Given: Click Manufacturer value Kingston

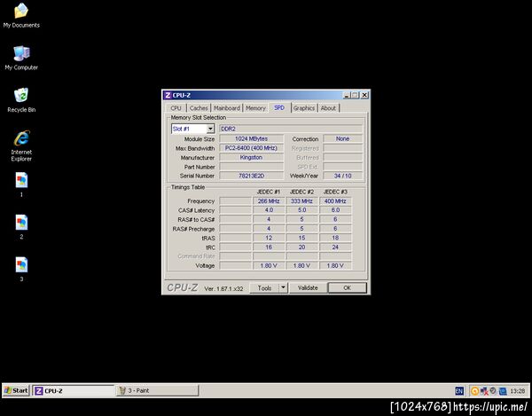Looking at the screenshot, I should coord(252,158).
